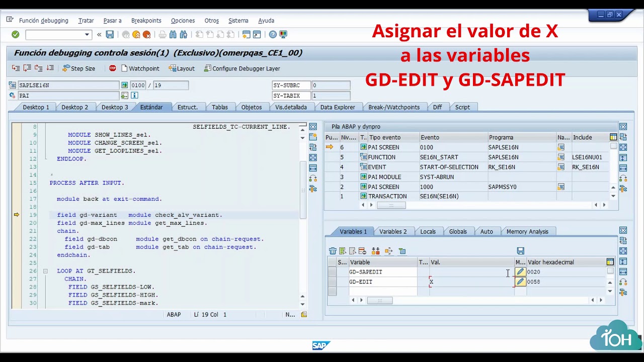Click the Val. cell of GD-SAPEDIT
Screen dimensions: 644x362
click(x=471, y=272)
